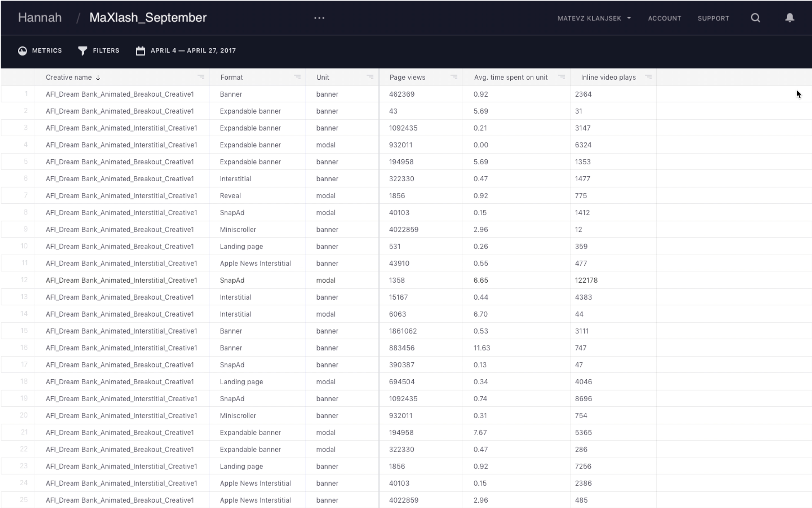Expand Matevz Klanjsek user dropdown
812x508 pixels.
(x=594, y=18)
